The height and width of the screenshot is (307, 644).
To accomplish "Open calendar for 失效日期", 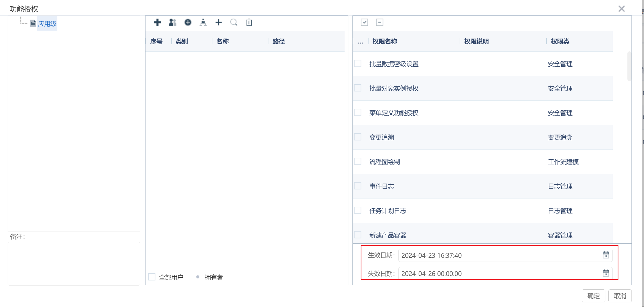I will [606, 273].
